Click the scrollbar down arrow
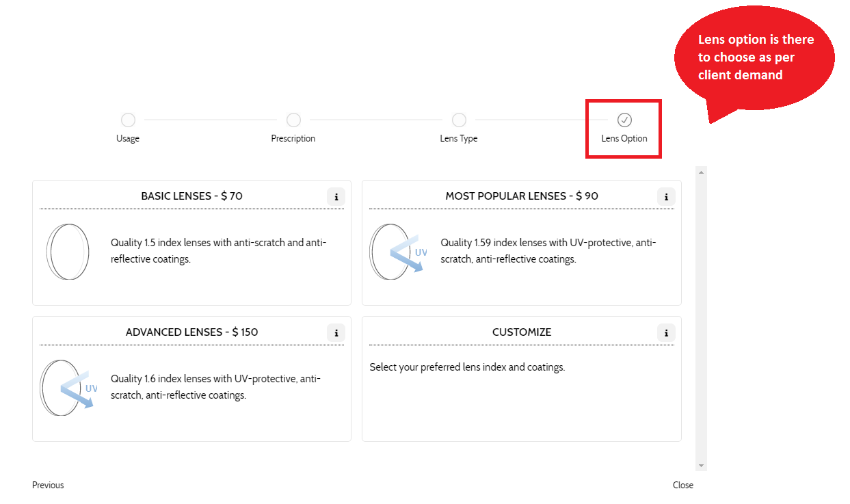Viewport: 850px width, 504px height. coord(701,465)
